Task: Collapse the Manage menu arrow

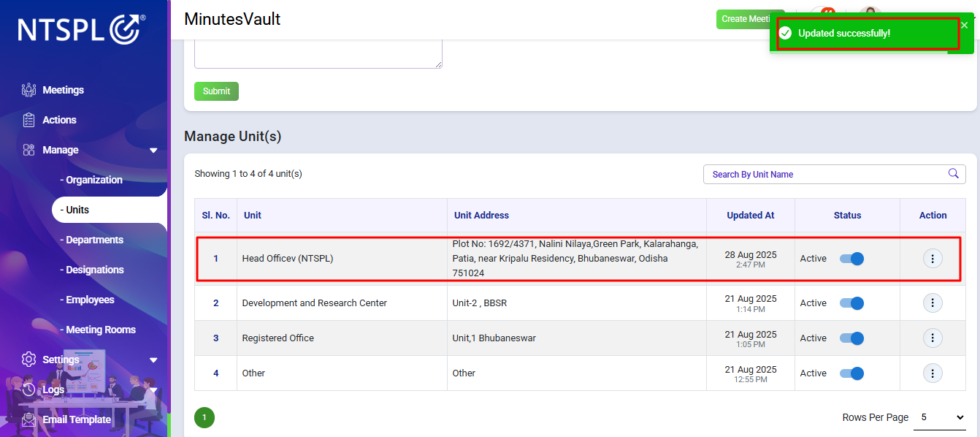Action: pyautogui.click(x=153, y=151)
